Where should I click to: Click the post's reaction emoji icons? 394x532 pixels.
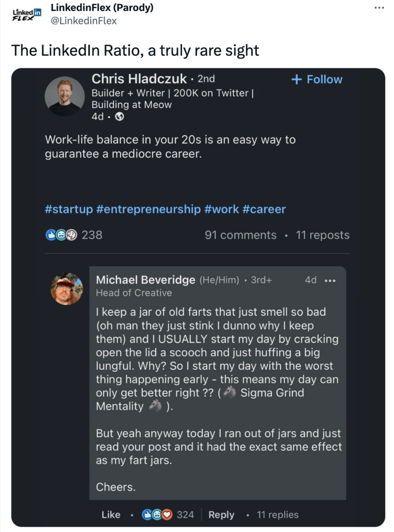[x=61, y=235]
